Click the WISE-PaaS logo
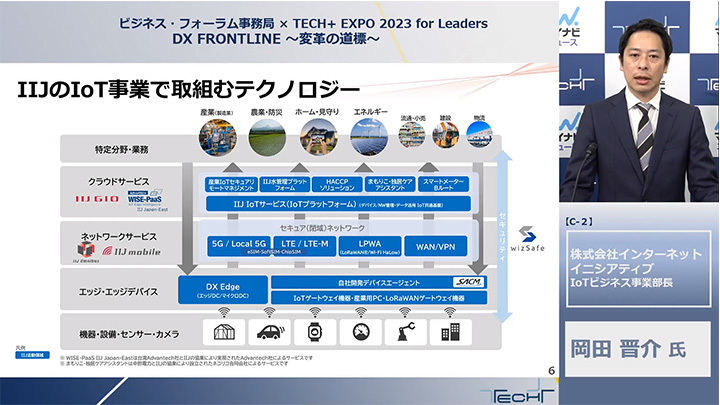This screenshot has height=405, width=720. pos(144,198)
